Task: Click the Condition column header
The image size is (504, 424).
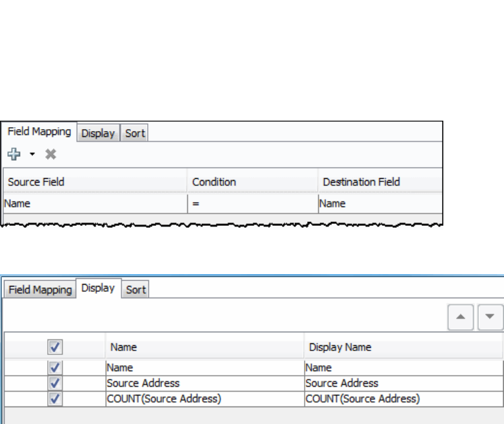Action: 214,182
